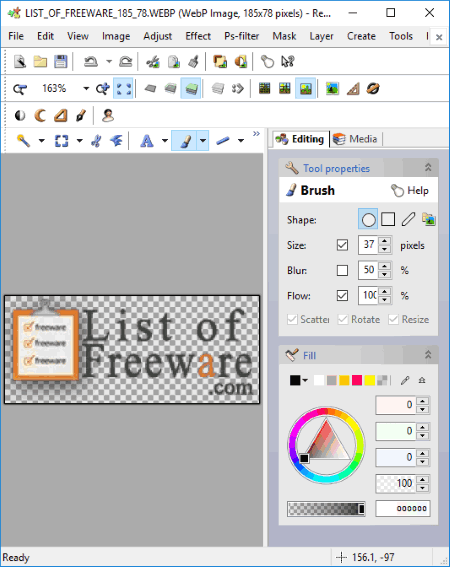450x567 pixels.
Task: Collapse the Tool properties panel
Action: pos(428,167)
